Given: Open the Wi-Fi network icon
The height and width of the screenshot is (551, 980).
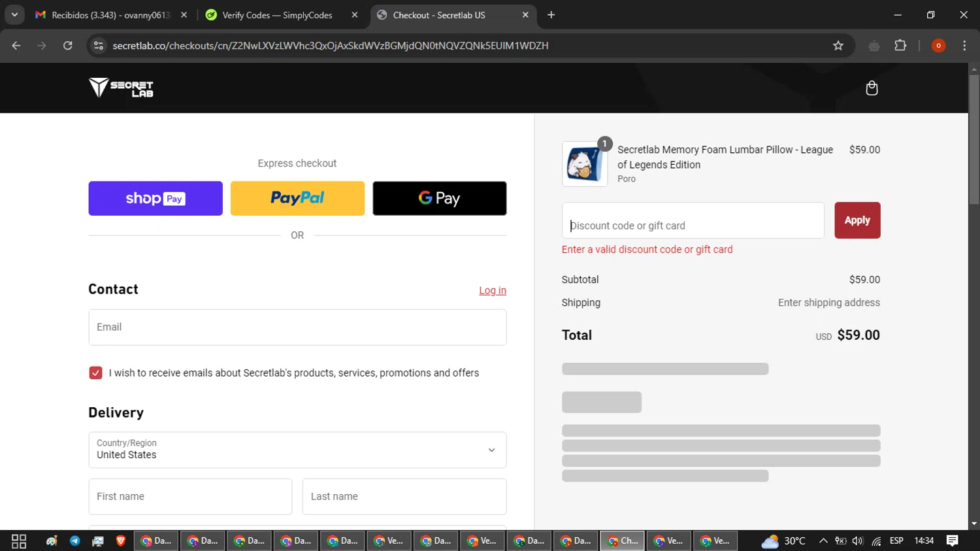Looking at the screenshot, I should (876, 541).
